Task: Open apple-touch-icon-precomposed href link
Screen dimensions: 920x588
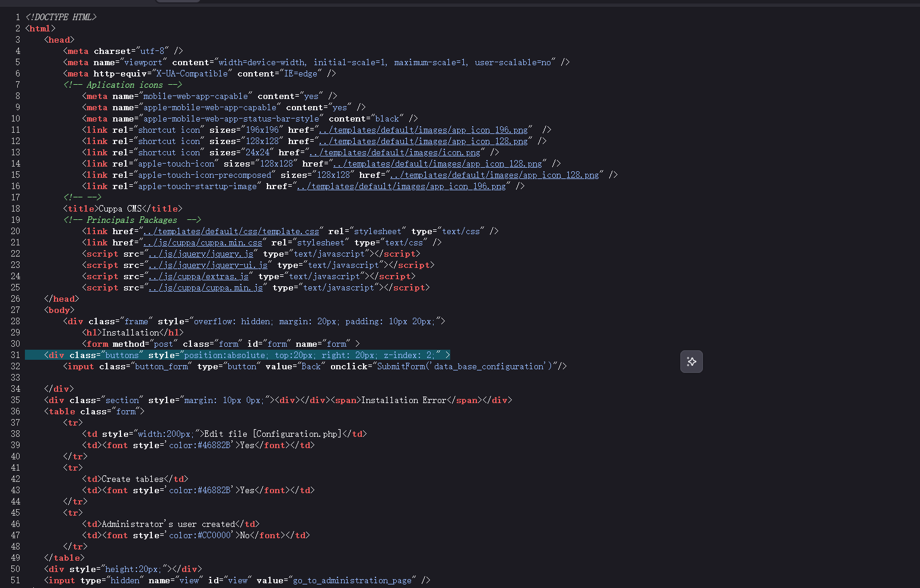Action: (x=495, y=175)
